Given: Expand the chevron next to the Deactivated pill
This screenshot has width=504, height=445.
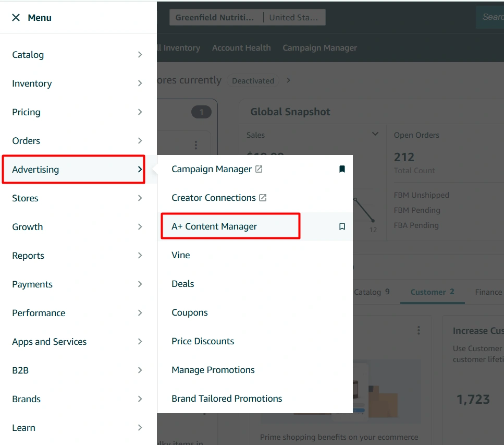Looking at the screenshot, I should click(x=288, y=80).
